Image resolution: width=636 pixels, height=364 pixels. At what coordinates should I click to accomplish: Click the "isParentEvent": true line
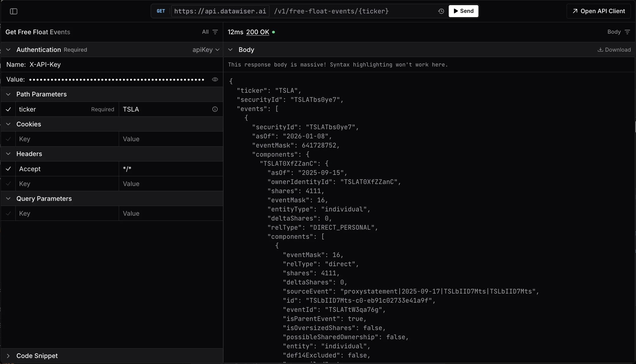325,319
